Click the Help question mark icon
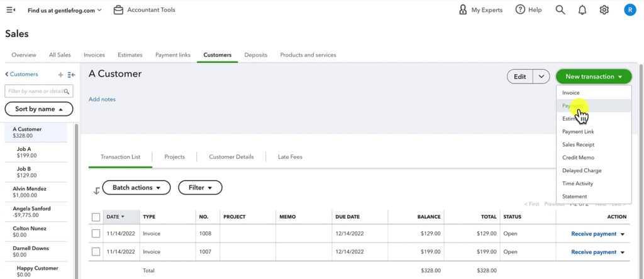 point(520,10)
